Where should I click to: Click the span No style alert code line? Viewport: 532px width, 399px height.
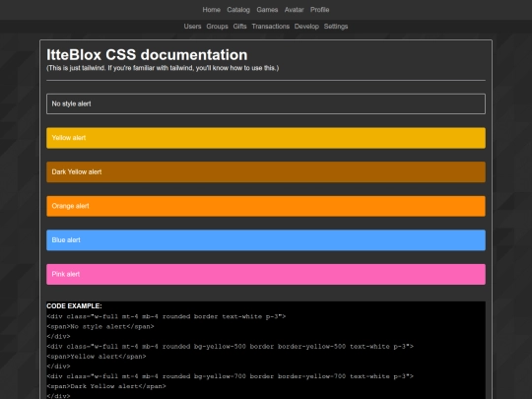pos(100,326)
